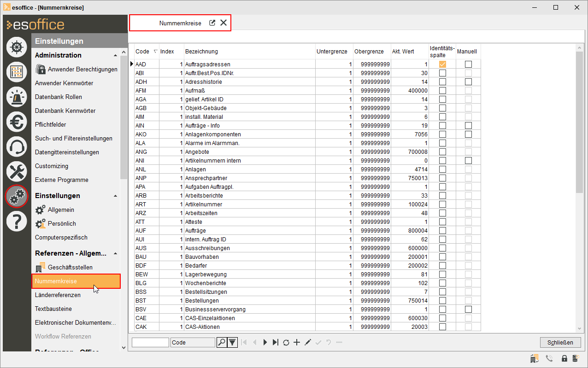This screenshot has width=588, height=368.
Task: Toggle Manuell checkbox for AAD row
Action: [x=468, y=64]
